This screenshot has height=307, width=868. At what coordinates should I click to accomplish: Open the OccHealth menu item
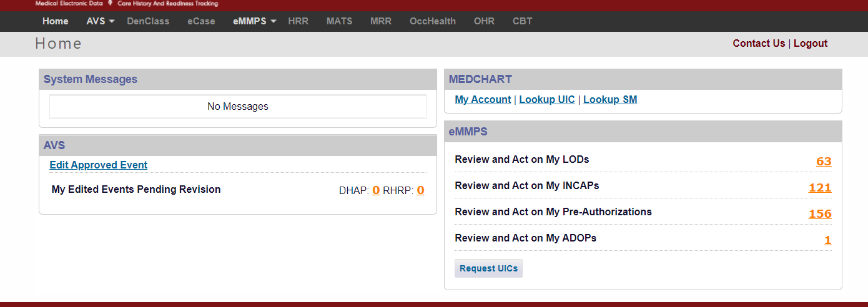[433, 21]
